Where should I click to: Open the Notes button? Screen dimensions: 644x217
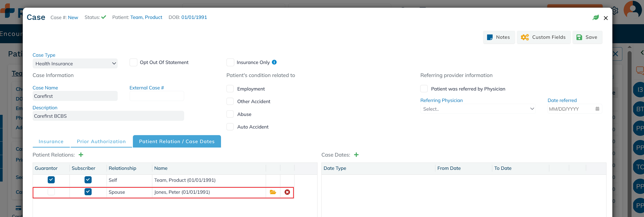coord(499,37)
